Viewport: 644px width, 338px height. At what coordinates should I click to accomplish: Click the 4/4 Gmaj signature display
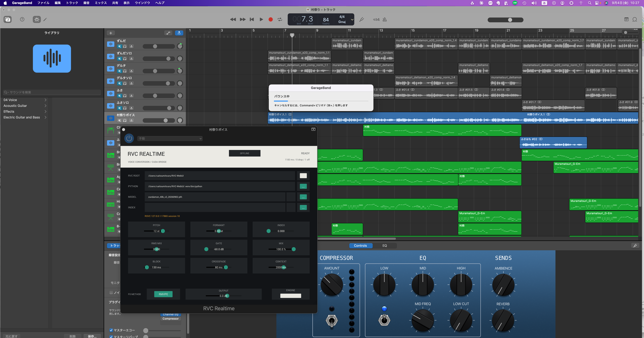(x=342, y=19)
